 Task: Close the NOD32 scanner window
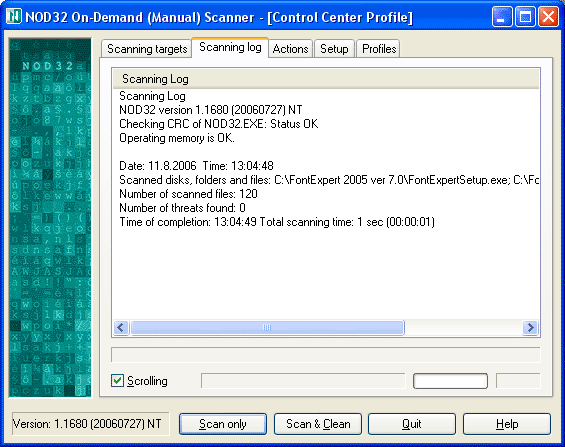tap(548, 17)
